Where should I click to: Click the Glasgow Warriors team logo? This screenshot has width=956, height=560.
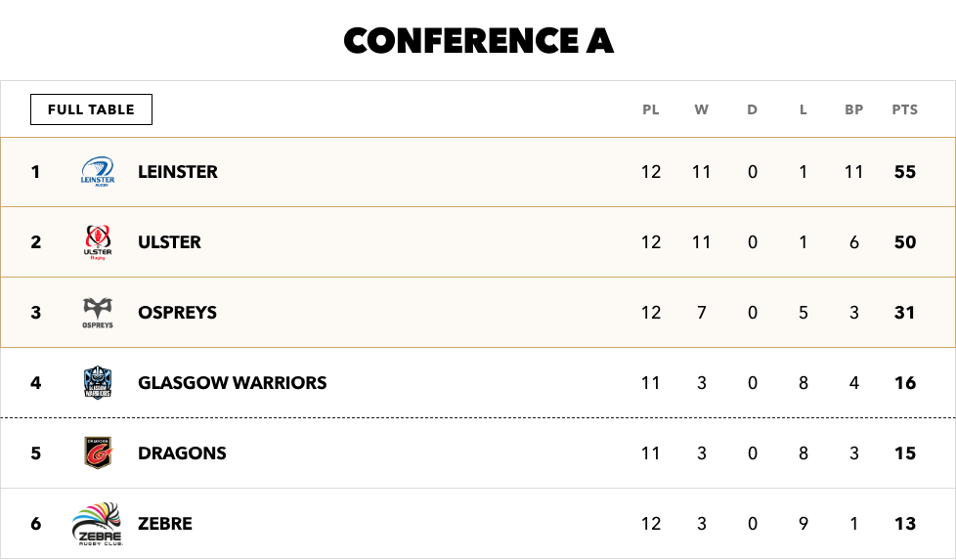[x=98, y=383]
